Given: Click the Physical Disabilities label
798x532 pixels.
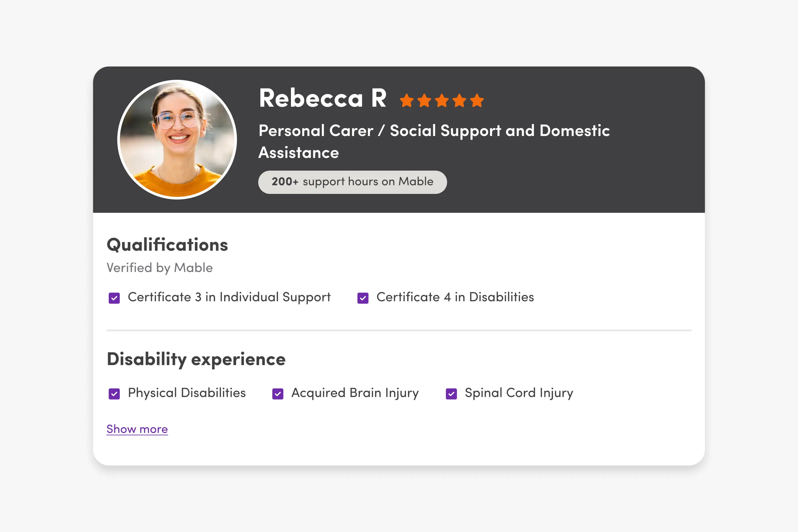Looking at the screenshot, I should [187, 393].
